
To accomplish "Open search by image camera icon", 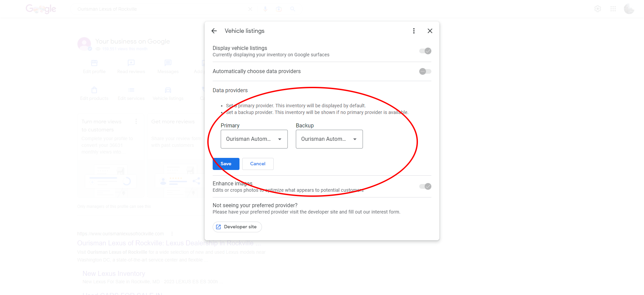I will pyautogui.click(x=279, y=9).
